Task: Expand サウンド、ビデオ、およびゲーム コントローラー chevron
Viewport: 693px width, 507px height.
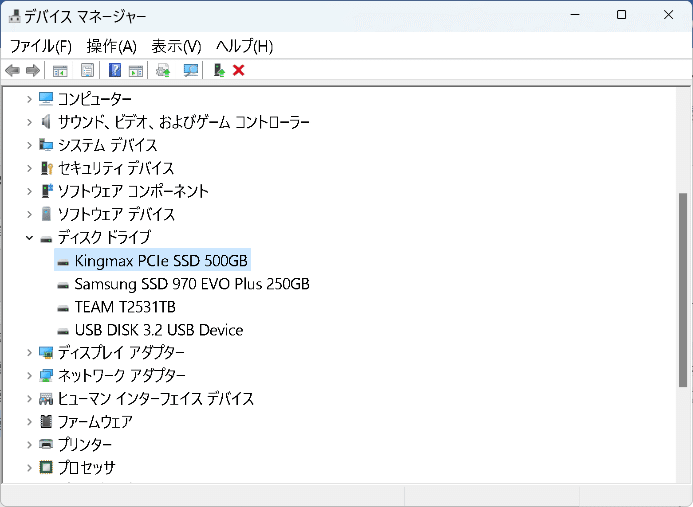Action: pos(29,122)
